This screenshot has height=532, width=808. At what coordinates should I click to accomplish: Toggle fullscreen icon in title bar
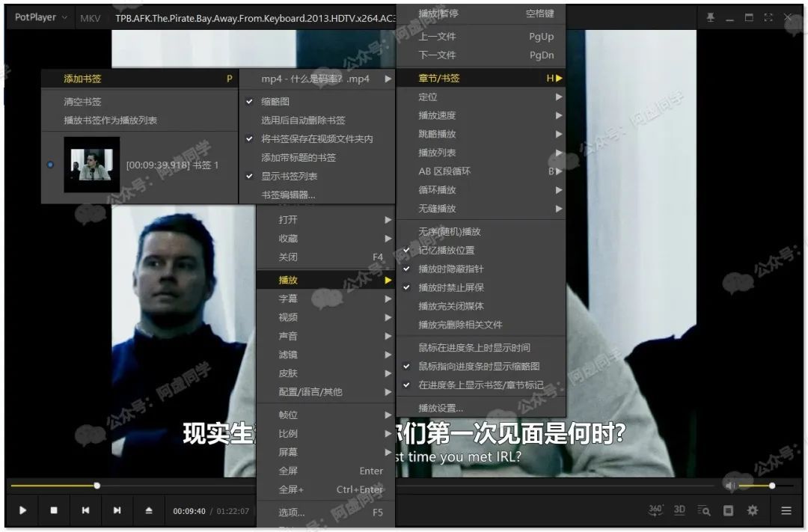[x=768, y=17]
